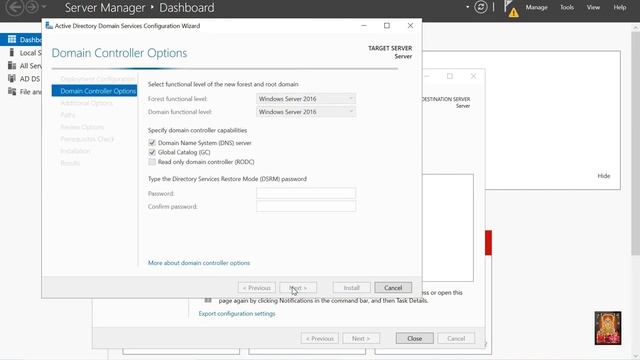
Task: Click the Confirm password field
Action: pos(306,207)
